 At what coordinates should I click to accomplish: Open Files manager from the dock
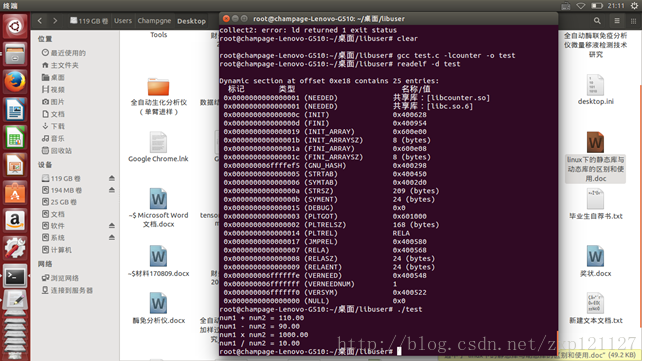[x=15, y=54]
